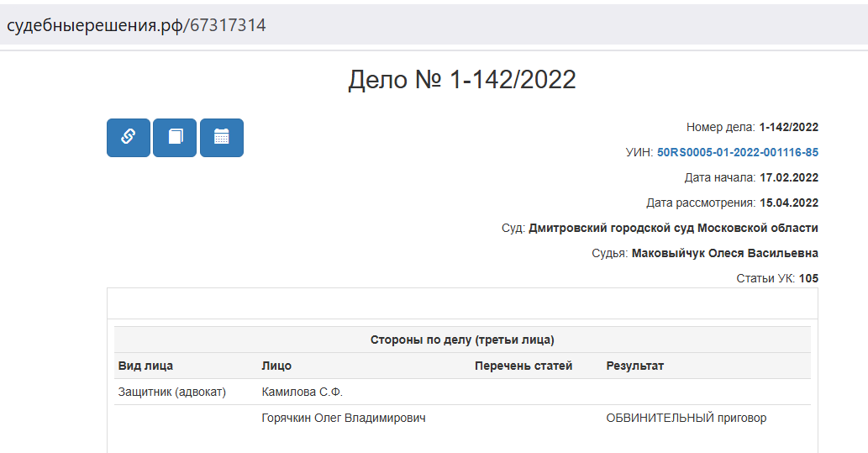The width and height of the screenshot is (868, 453).
Task: Click the Результат column header
Action: [635, 366]
